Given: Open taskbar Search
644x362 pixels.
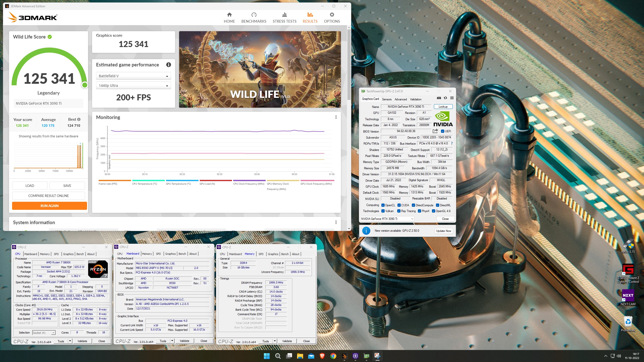Looking at the screenshot, I should pyautogui.click(x=278, y=356).
